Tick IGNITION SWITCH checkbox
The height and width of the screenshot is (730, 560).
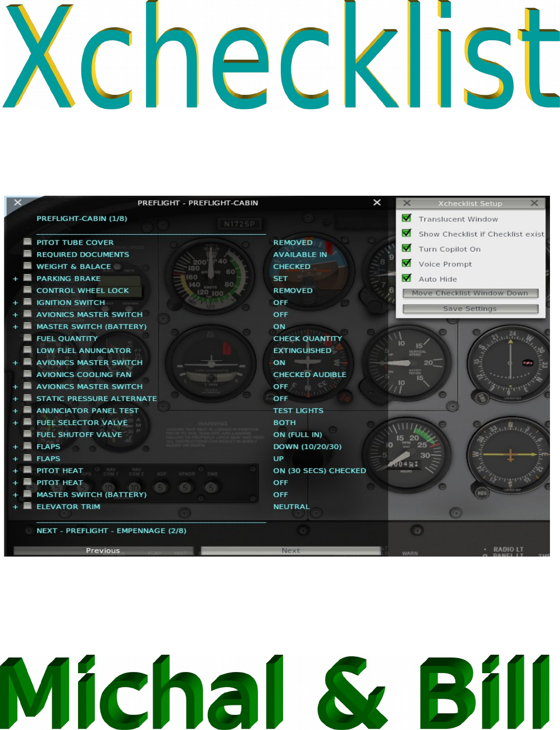[27, 302]
